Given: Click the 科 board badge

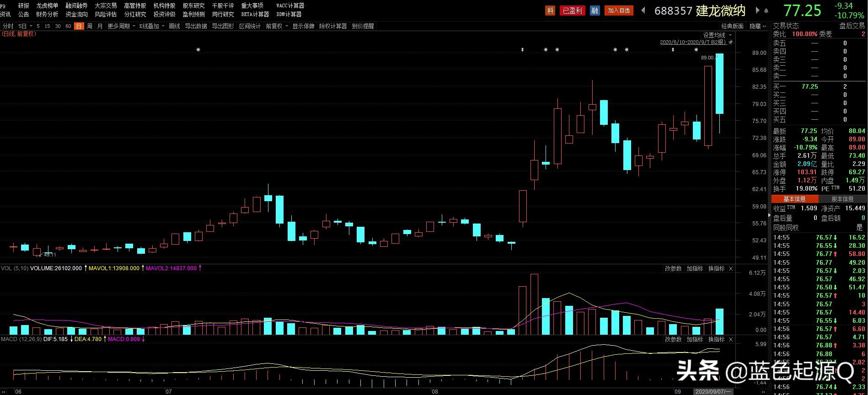Looking at the screenshot, I should click(x=550, y=11).
